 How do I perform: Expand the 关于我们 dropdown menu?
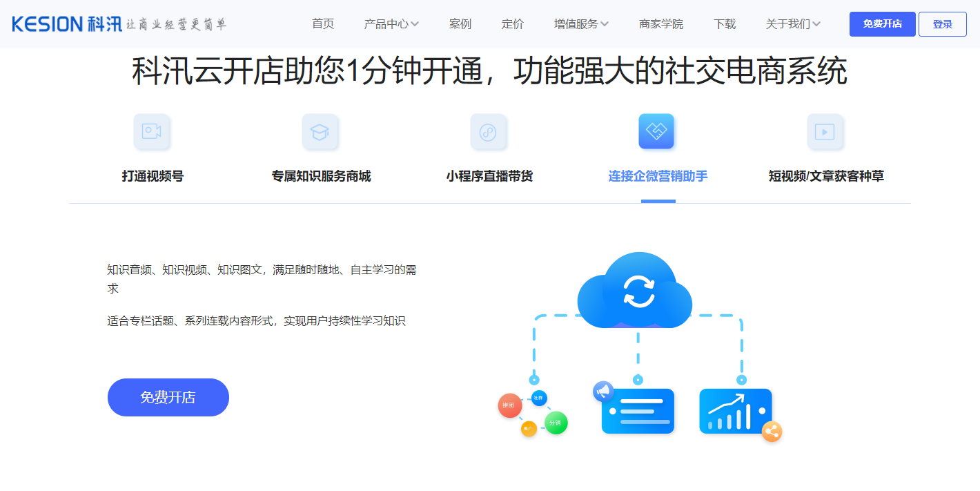click(x=793, y=24)
